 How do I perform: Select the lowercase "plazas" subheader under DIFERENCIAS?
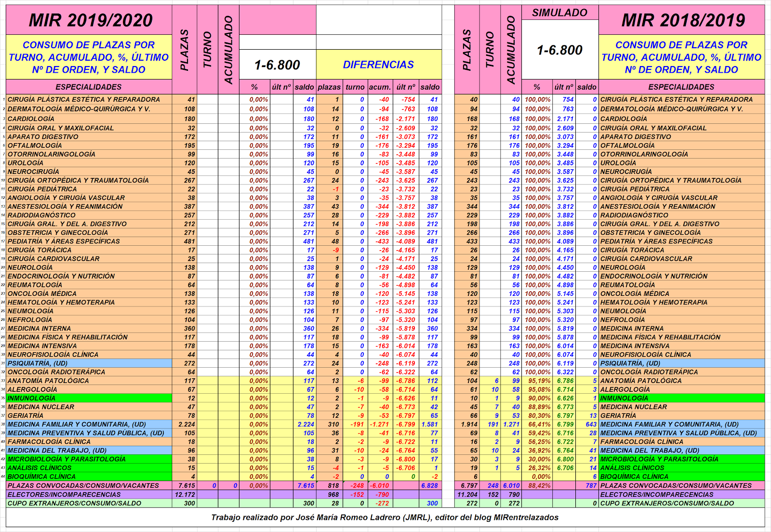(329, 87)
